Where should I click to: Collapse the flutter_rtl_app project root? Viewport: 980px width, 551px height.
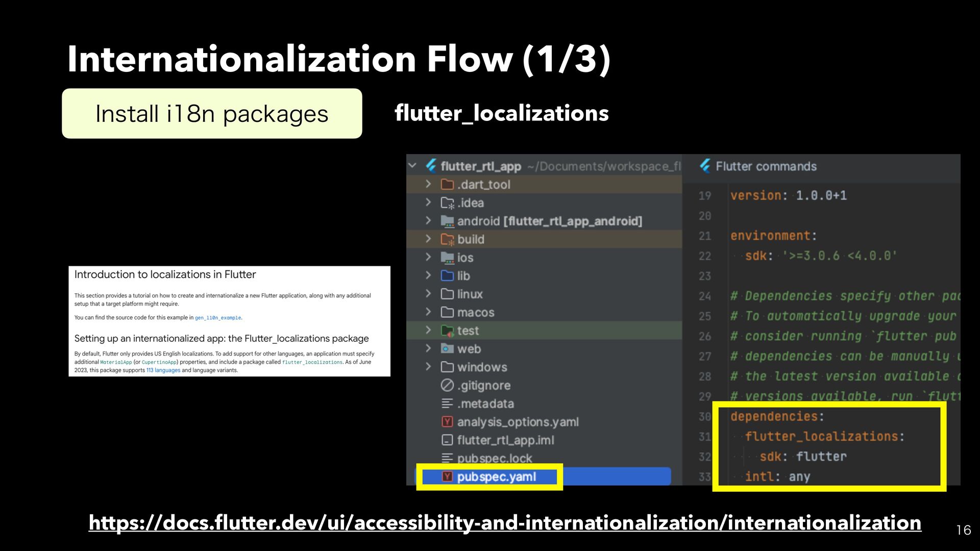point(412,166)
